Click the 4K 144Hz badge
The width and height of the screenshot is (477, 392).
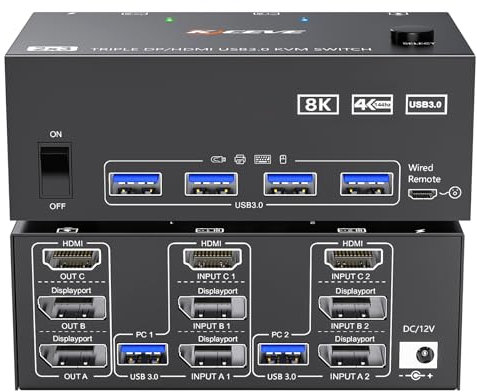372,104
